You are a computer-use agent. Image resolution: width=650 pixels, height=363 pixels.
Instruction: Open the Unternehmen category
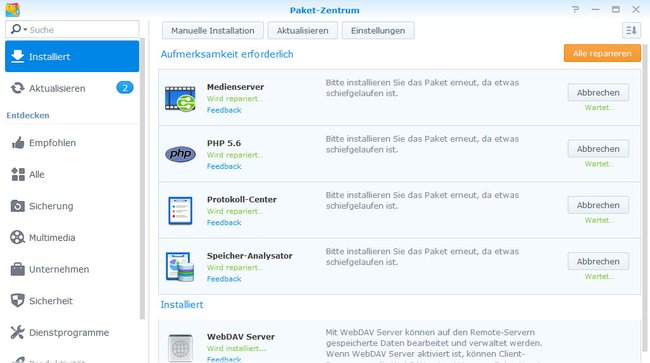[x=72, y=269]
